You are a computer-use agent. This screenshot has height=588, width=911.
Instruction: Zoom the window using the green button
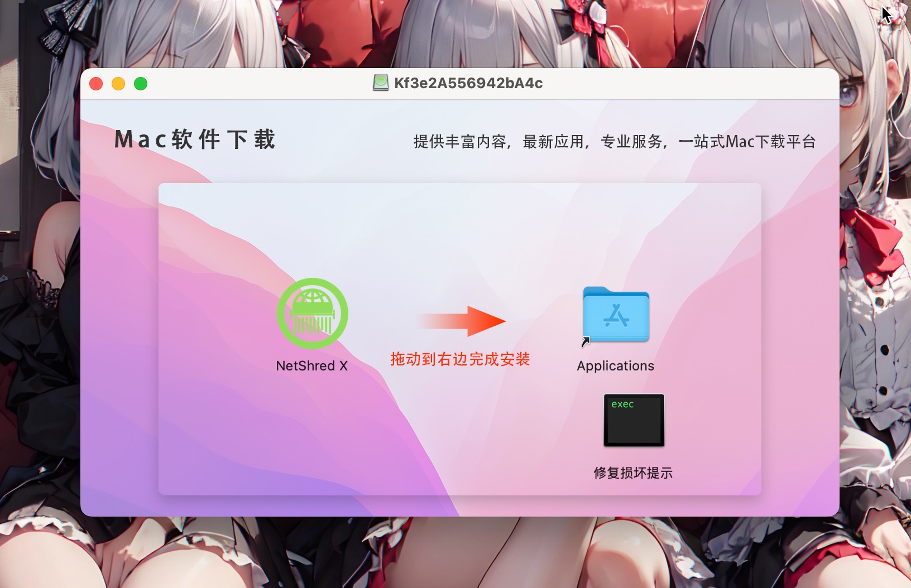141,84
